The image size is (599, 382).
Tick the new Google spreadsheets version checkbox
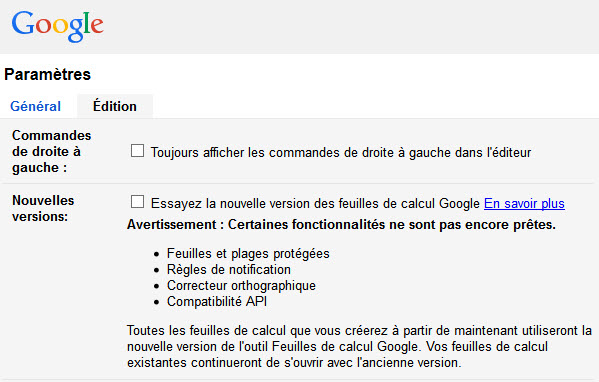pyautogui.click(x=138, y=202)
